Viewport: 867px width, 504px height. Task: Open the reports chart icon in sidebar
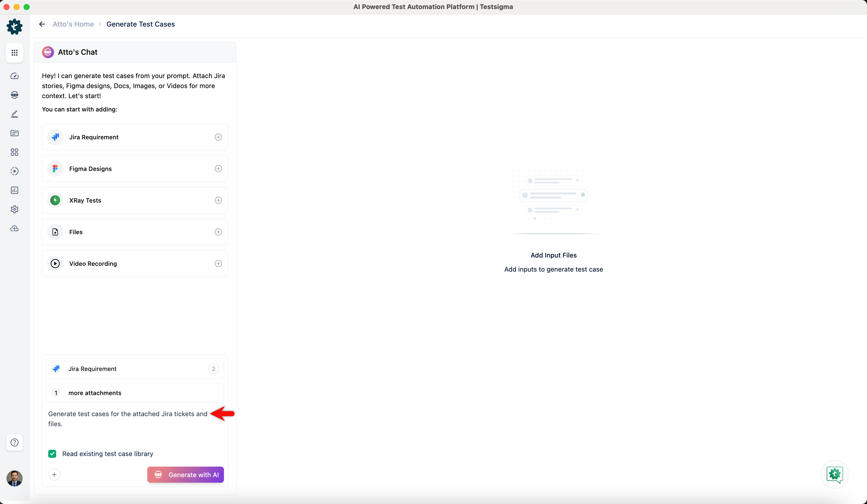(15, 190)
